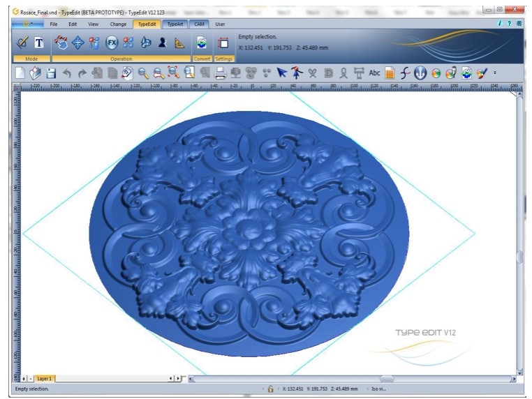The width and height of the screenshot is (532, 399).
Task: Click the Print icon in toolbar
Action: (220, 73)
